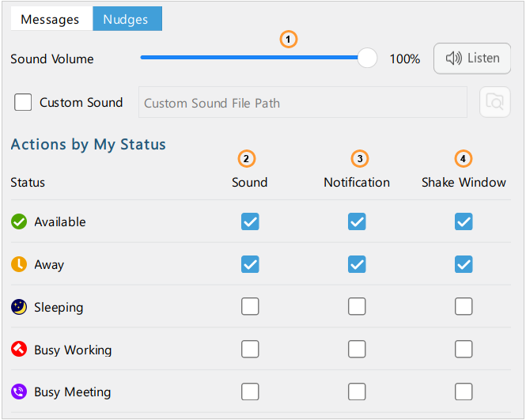This screenshot has width=526, height=420.
Task: Click the Custom Sound File Path field
Action: tap(303, 102)
